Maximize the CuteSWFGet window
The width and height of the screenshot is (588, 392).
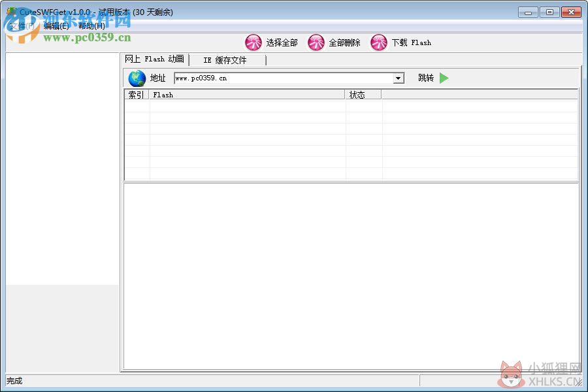coord(549,12)
